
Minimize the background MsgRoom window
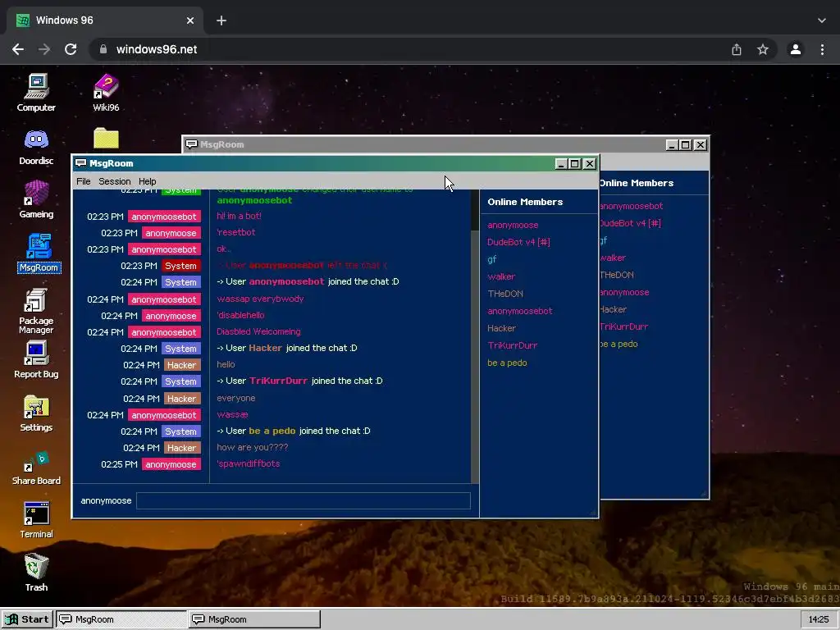672,144
